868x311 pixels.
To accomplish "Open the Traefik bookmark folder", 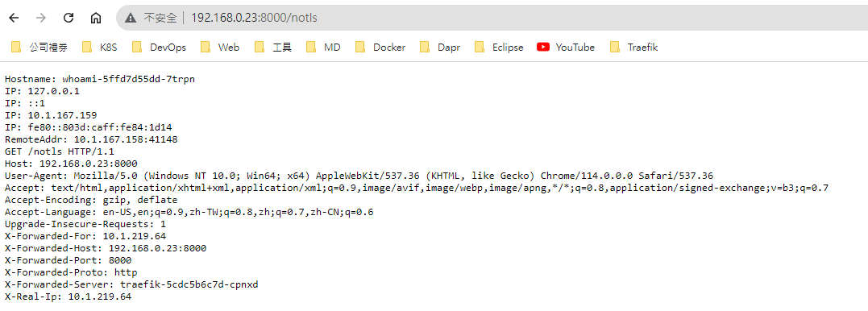I will click(633, 47).
